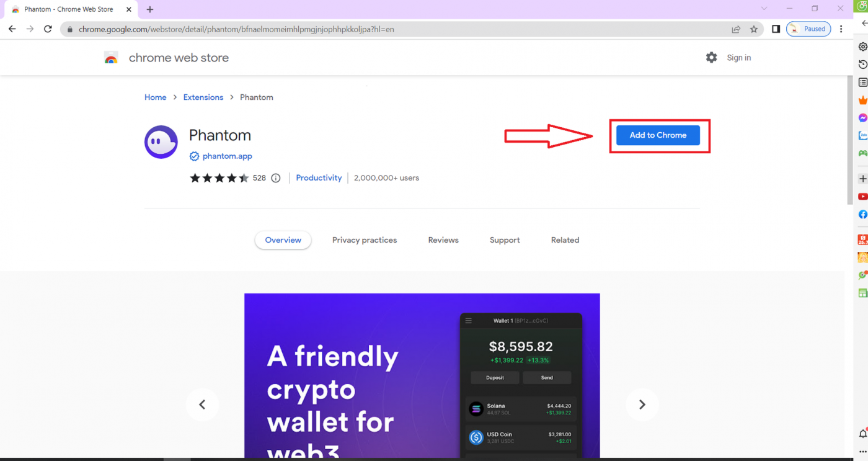Screen dimensions: 868x461
Task: Click the chrome web store logo
Action: (x=111, y=58)
